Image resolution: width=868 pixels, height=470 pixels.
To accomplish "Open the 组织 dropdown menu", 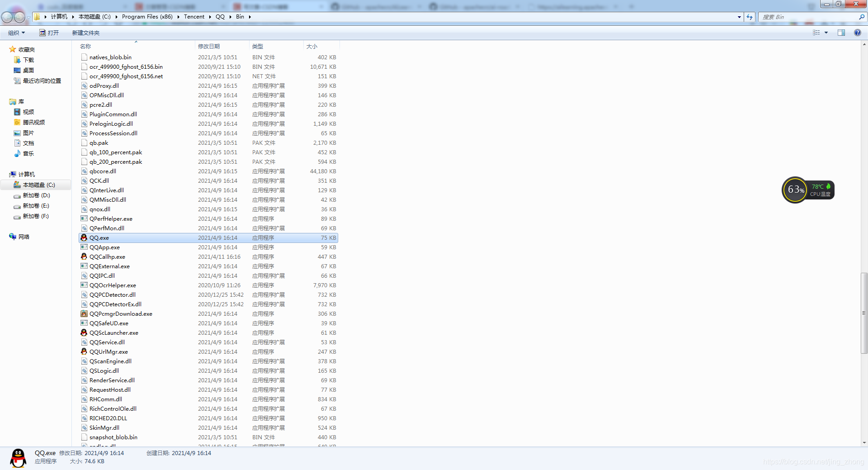I will click(x=17, y=33).
